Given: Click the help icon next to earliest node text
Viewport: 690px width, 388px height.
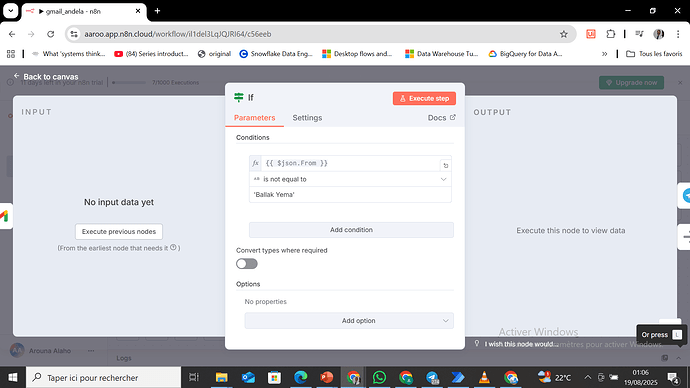Looking at the screenshot, I should [x=173, y=248].
